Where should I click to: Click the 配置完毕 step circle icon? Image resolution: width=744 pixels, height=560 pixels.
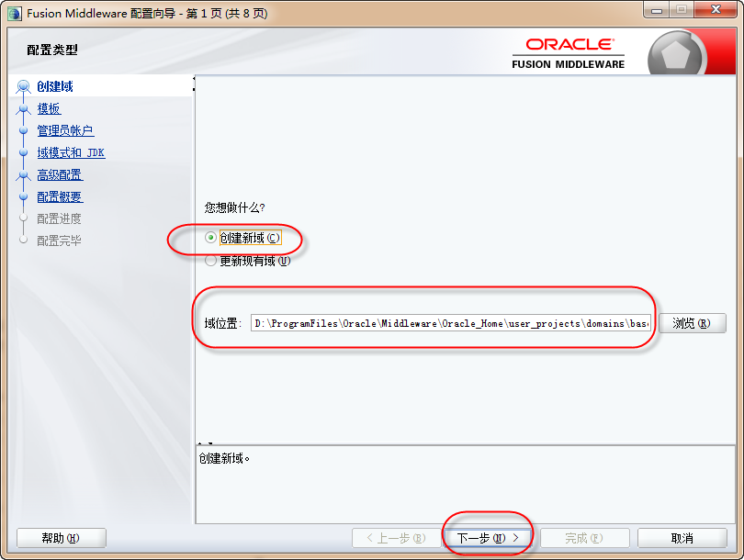[x=23, y=240]
